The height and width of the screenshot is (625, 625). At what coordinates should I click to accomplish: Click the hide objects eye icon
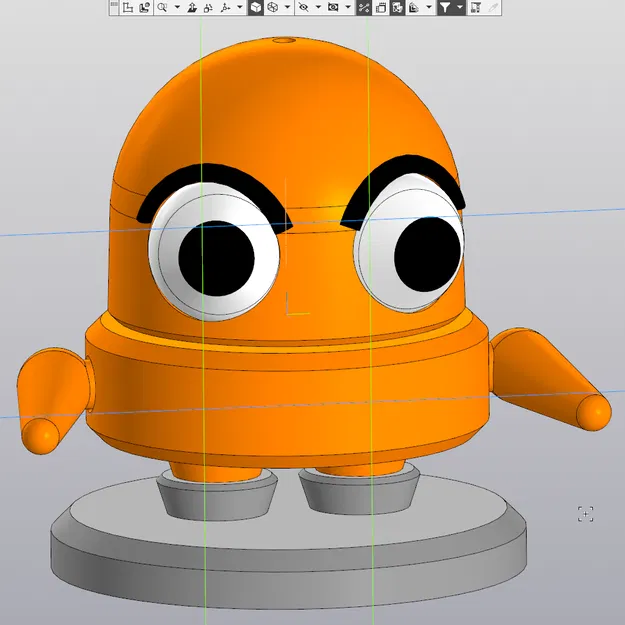[x=303, y=7]
